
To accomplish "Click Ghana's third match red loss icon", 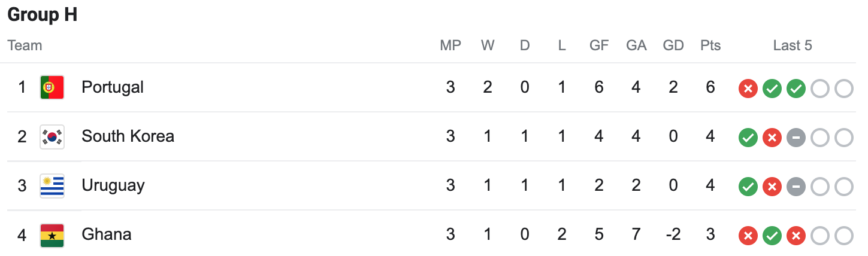I will 796,236.
